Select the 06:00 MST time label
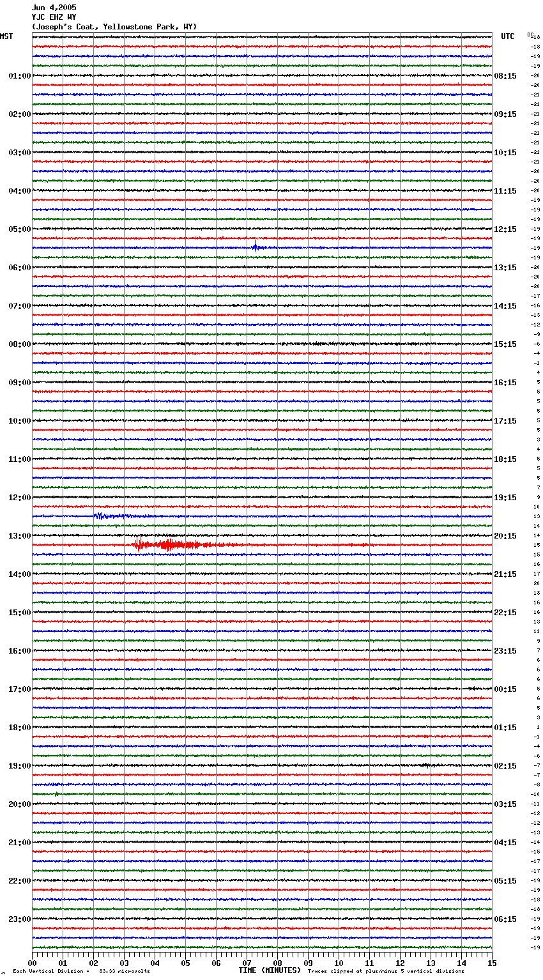The width and height of the screenshot is (543, 980). (20, 268)
